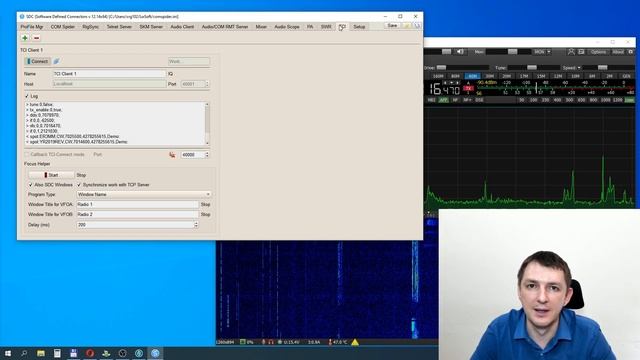640x360 pixels.
Task: Select the GEN band button
Action: click(x=627, y=76)
